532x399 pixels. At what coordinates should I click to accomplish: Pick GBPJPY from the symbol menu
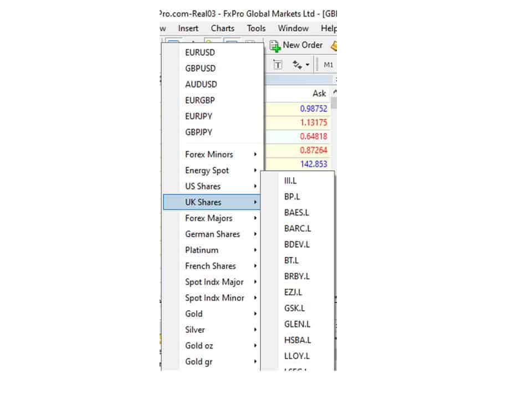(213, 132)
